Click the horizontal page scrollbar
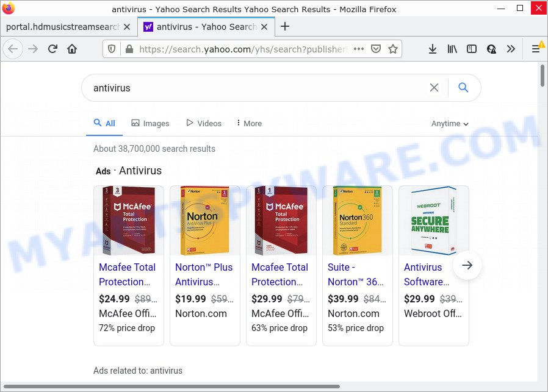Screen dimensions: 548x392 [x=171, y=387]
